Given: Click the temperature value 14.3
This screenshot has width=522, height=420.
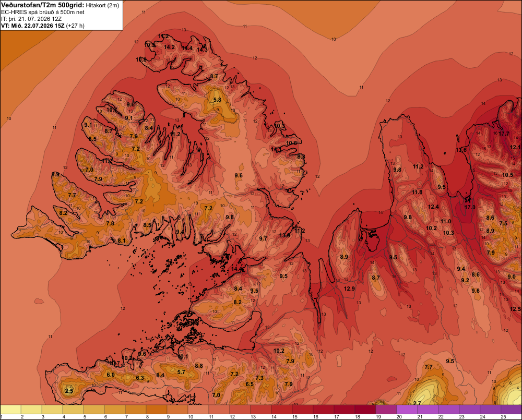Looking at the screenshot, I should 202,50.
